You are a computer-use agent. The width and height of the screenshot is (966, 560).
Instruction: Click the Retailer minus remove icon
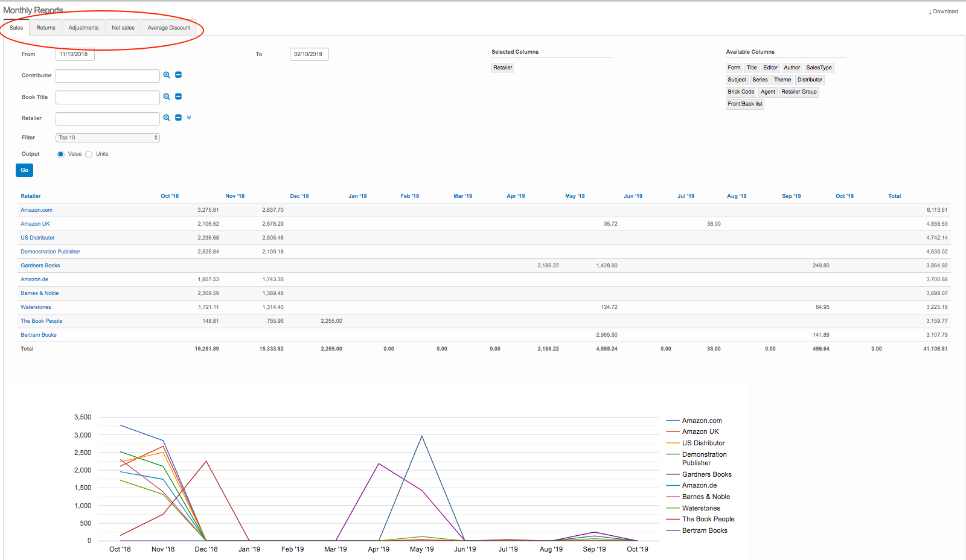(x=178, y=118)
